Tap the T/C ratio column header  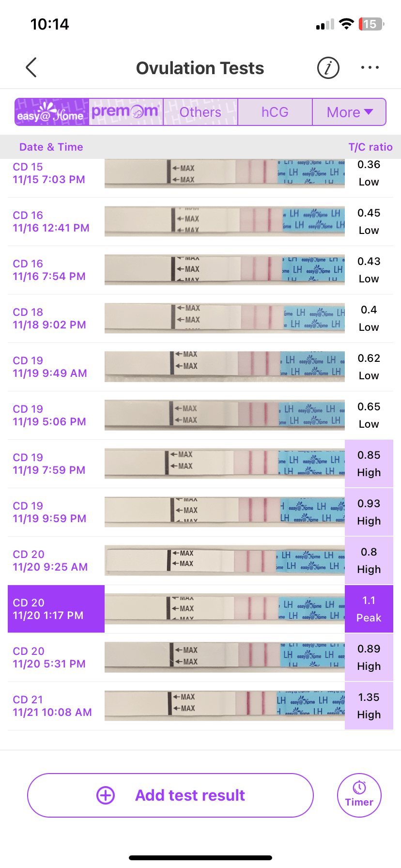click(x=370, y=147)
